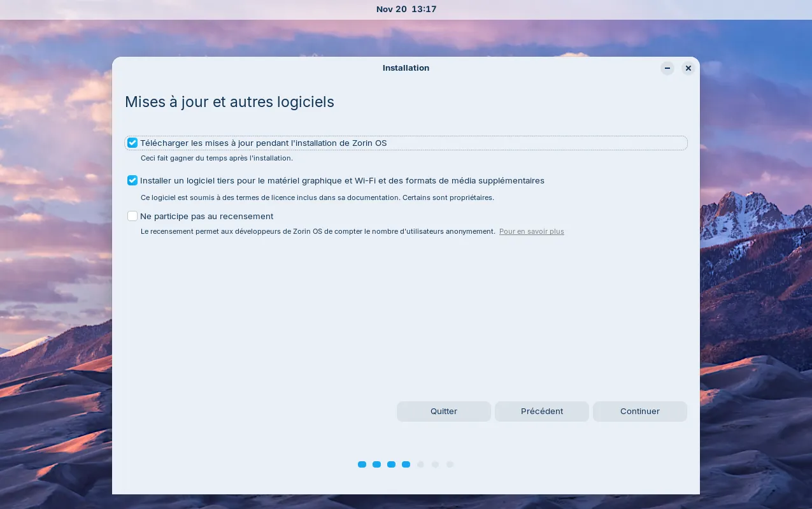
Task: Minimize the Installation window
Action: [x=667, y=68]
